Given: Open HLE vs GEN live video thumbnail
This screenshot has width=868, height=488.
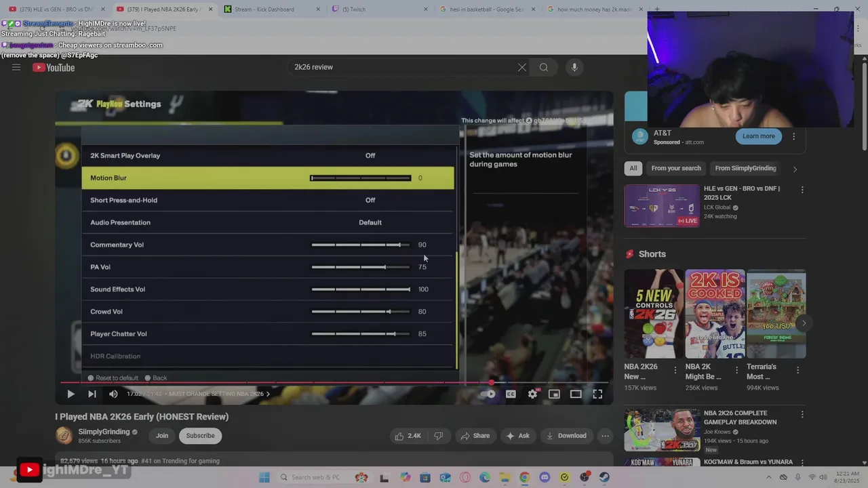Looking at the screenshot, I should (662, 206).
